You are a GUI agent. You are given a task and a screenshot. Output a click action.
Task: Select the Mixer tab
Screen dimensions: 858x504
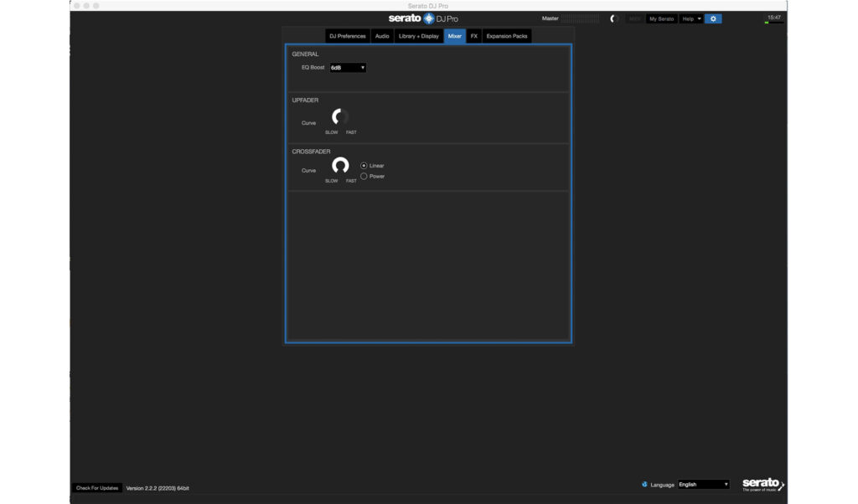(x=455, y=36)
